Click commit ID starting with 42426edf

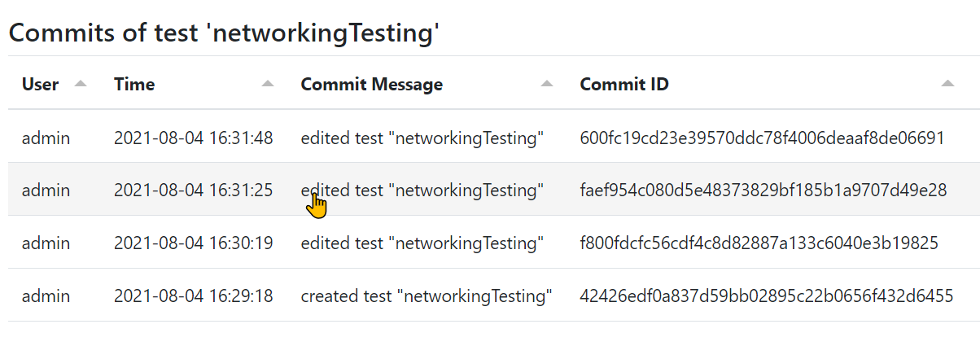(x=766, y=296)
